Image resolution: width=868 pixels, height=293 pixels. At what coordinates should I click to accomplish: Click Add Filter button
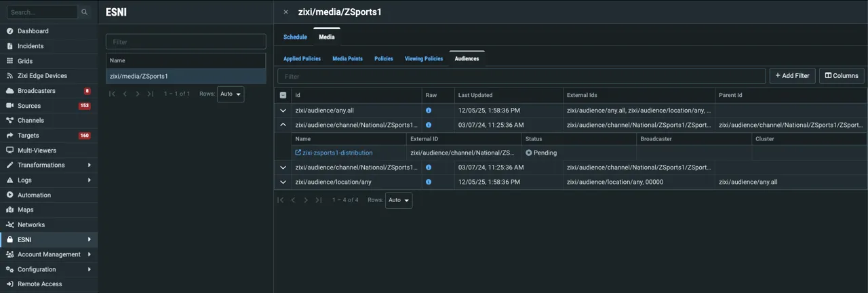(x=792, y=76)
